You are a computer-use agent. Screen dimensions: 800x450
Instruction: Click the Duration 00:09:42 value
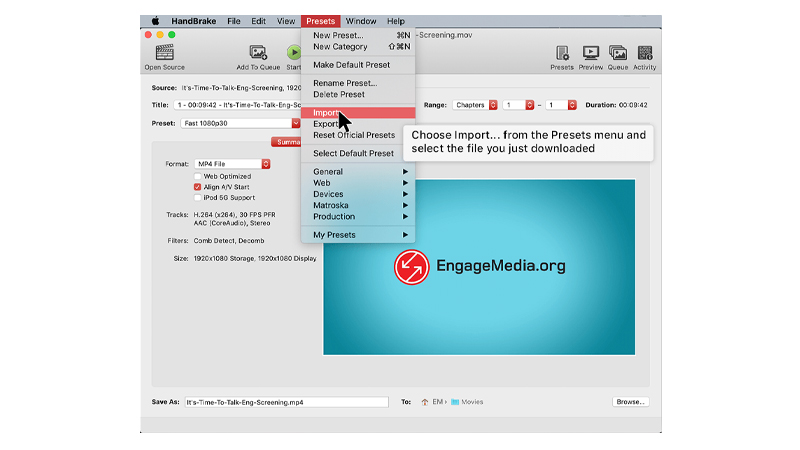coord(633,105)
